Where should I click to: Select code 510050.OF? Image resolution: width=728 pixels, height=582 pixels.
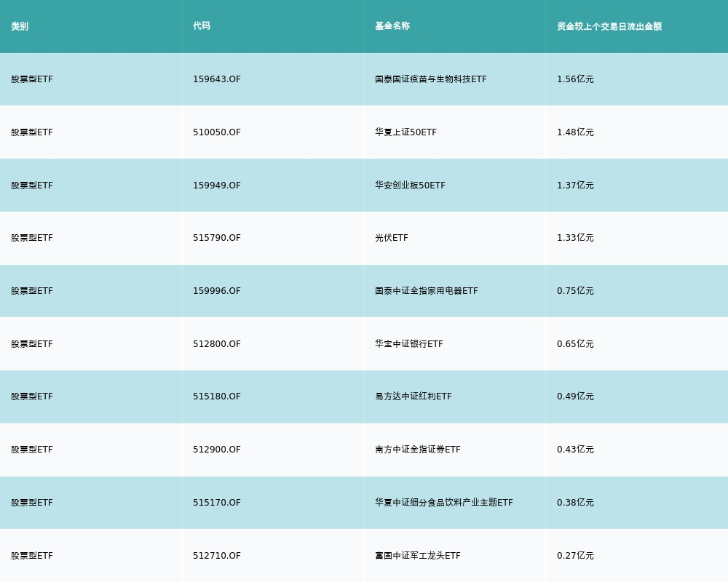coord(217,132)
